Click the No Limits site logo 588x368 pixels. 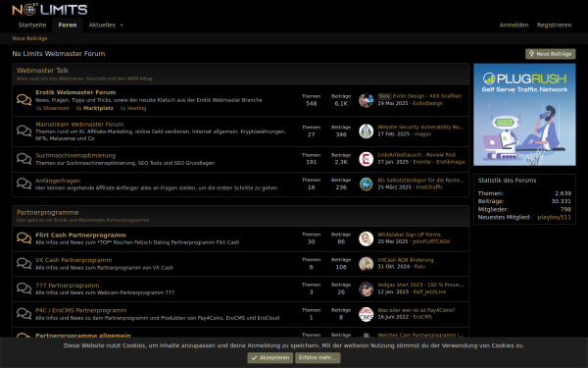50,10
